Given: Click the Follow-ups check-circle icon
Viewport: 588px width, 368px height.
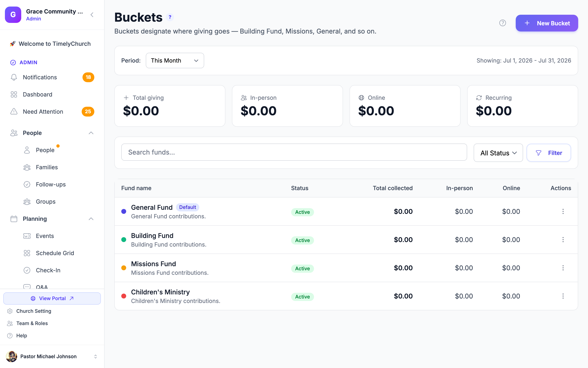Looking at the screenshot, I should coord(27,184).
